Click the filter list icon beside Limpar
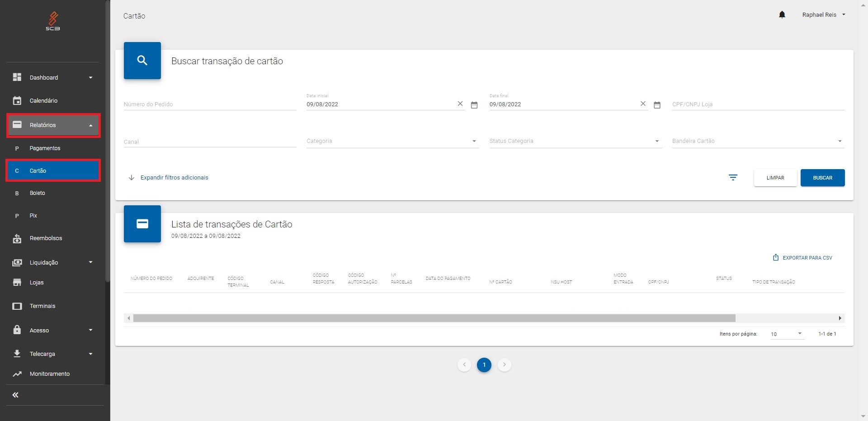868x421 pixels. [733, 178]
